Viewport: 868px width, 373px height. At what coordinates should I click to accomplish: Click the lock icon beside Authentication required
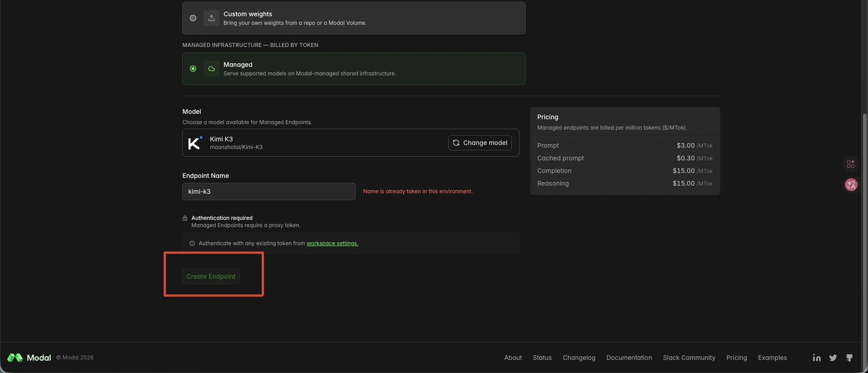[x=185, y=218]
